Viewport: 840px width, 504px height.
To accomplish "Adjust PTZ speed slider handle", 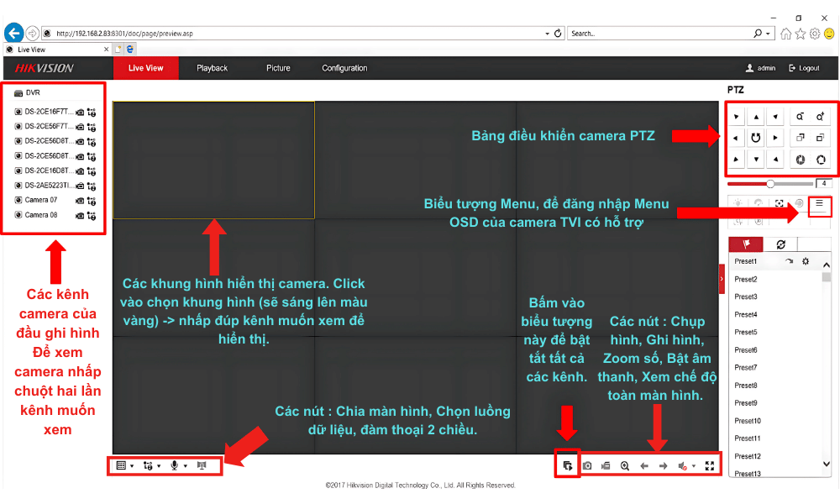I will pos(770,184).
